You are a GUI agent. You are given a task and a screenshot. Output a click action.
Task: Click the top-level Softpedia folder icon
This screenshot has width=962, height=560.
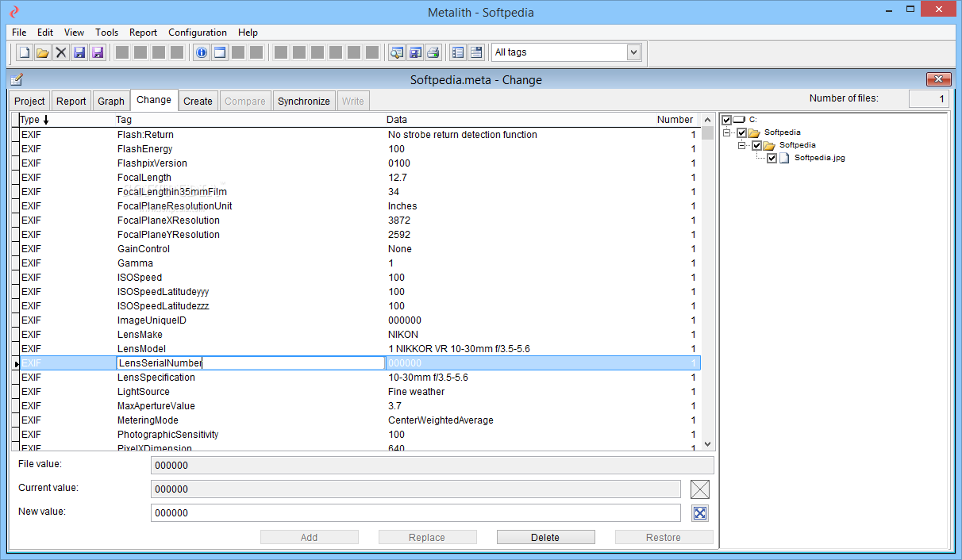coord(754,132)
